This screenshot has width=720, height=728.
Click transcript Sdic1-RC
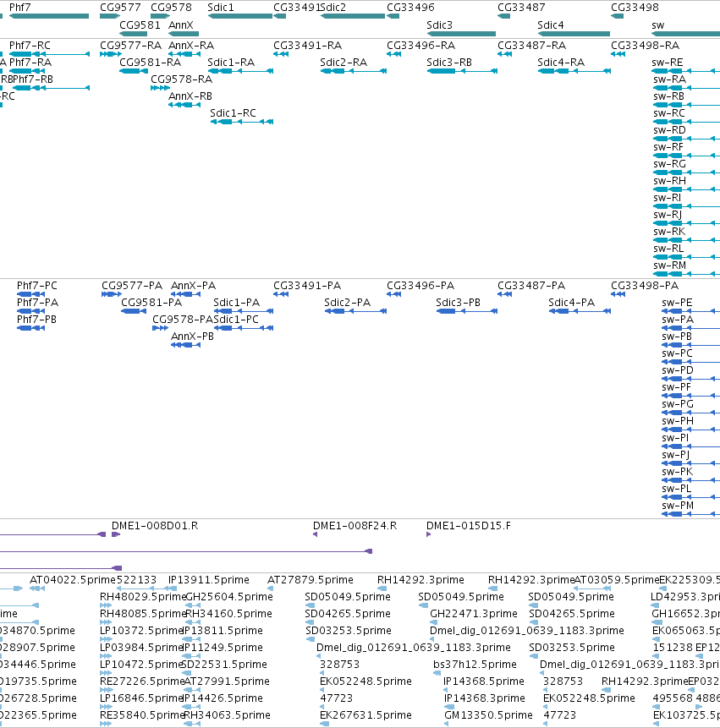click(241, 122)
